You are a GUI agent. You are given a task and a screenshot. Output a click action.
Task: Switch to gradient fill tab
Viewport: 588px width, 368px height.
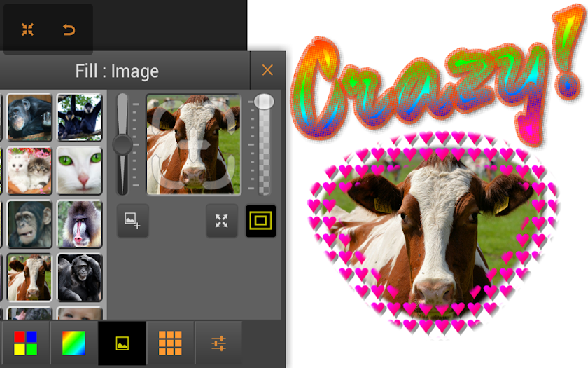[x=74, y=343]
